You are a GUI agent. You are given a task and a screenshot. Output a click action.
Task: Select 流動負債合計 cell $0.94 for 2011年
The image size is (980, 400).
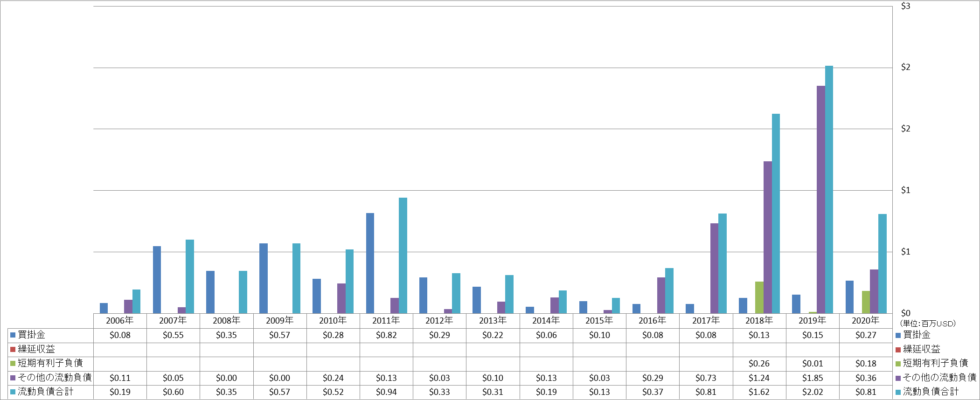coord(386,392)
